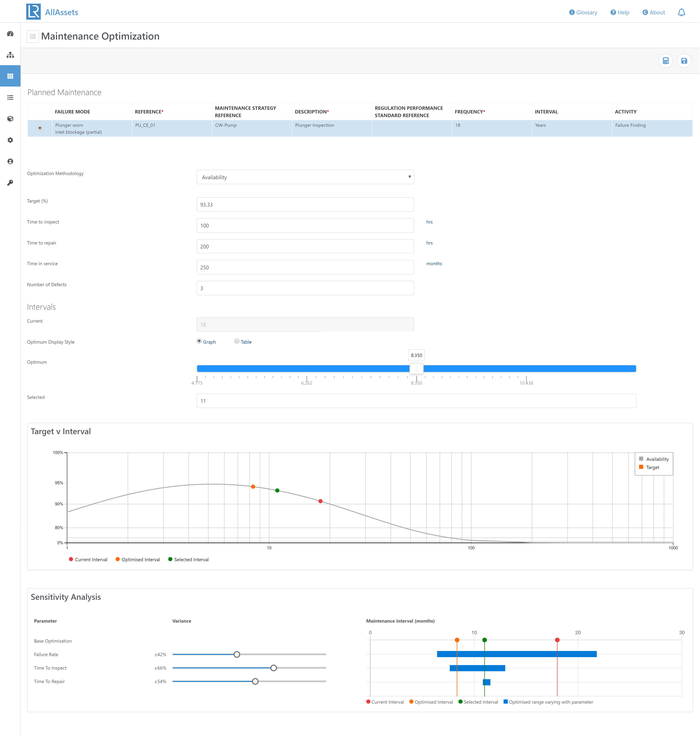This screenshot has height=735, width=700.
Task: Click the green selected interval point on curve
Action: (277, 490)
